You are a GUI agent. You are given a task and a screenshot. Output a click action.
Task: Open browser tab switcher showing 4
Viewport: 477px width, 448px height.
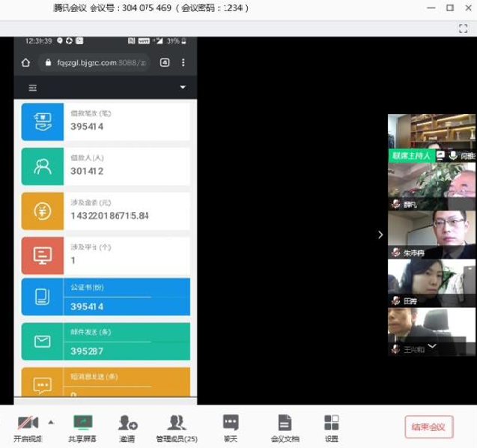pos(165,63)
